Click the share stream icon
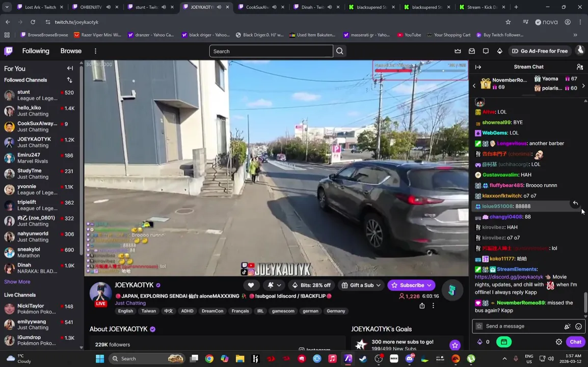588x367 pixels. pyautogui.click(x=422, y=305)
